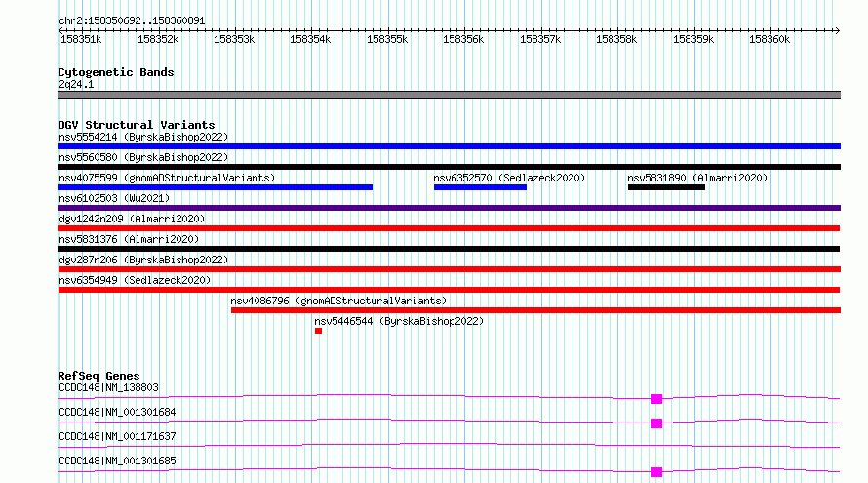
Task: Select the purple bar of nsv6102503
Action: (x=449, y=208)
